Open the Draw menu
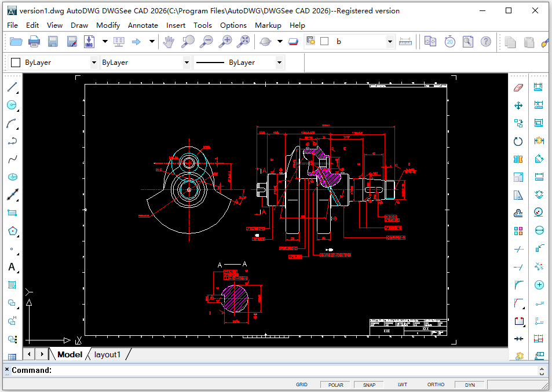 pyautogui.click(x=79, y=25)
